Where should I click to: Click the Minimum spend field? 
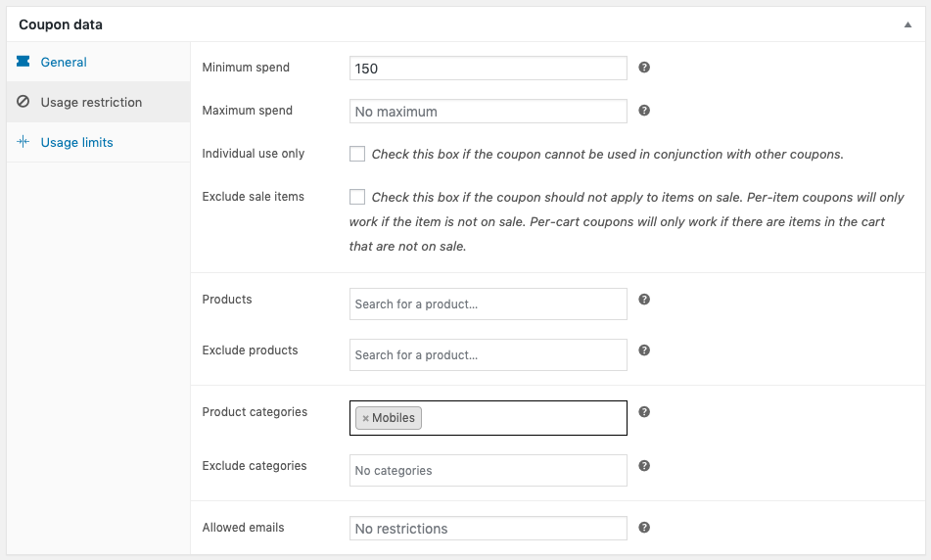[x=488, y=69]
